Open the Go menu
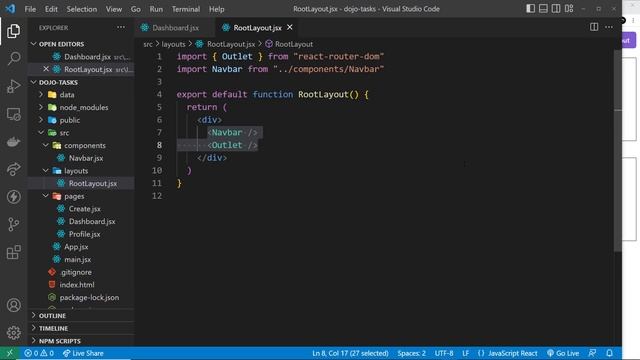Screen dimensions: 640x360 pyautogui.click(x=136, y=9)
